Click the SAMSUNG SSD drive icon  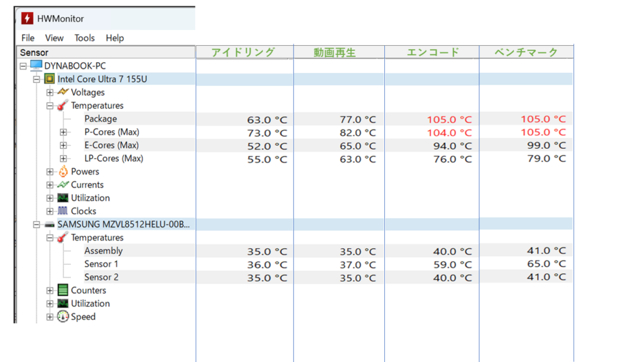[49, 224]
